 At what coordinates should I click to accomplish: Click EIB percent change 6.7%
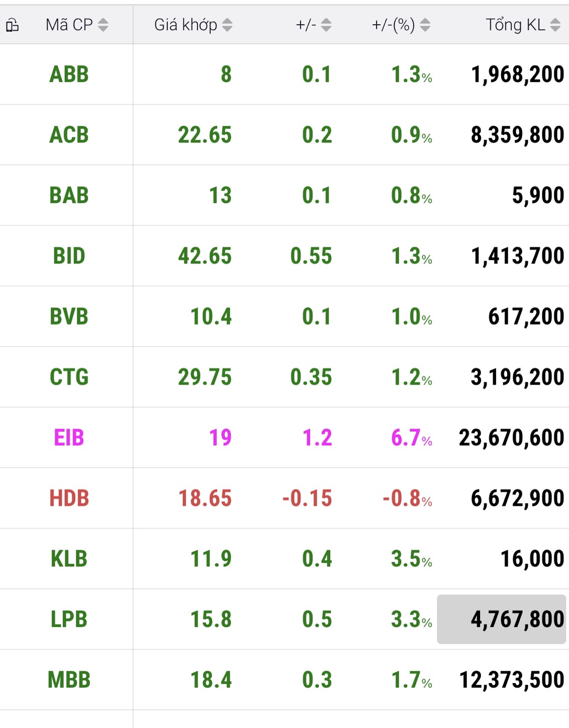click(x=412, y=438)
